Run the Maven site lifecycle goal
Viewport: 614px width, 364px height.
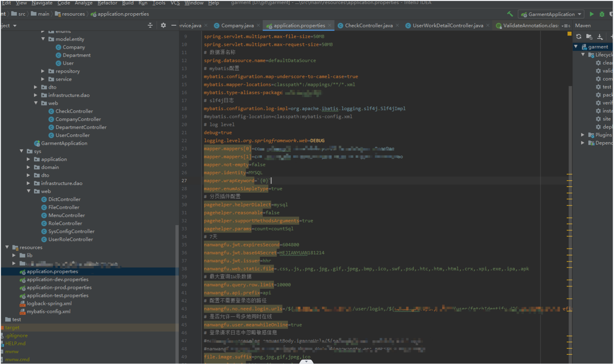coord(603,119)
